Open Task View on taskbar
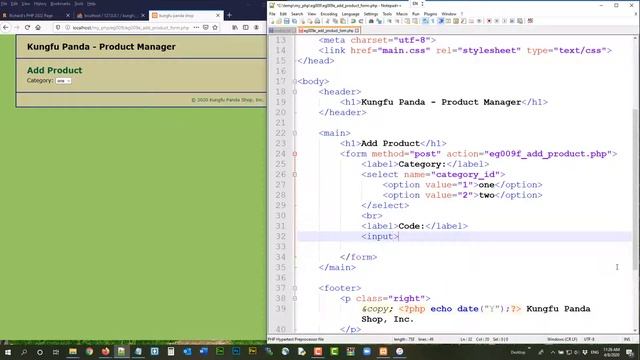The height and width of the screenshot is (360, 640). tap(56, 352)
